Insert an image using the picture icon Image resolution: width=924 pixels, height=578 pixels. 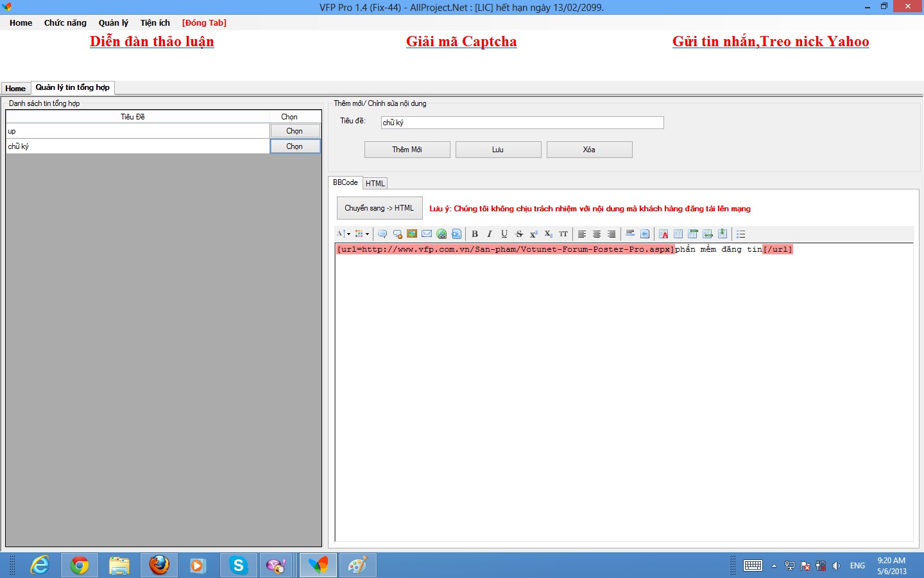pyautogui.click(x=412, y=234)
